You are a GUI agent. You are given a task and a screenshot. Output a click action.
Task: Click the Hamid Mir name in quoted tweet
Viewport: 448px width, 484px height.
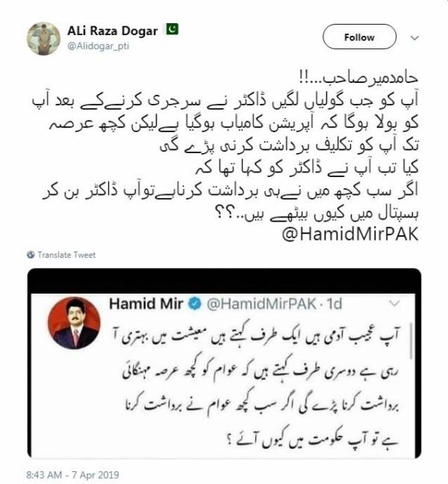(x=146, y=304)
